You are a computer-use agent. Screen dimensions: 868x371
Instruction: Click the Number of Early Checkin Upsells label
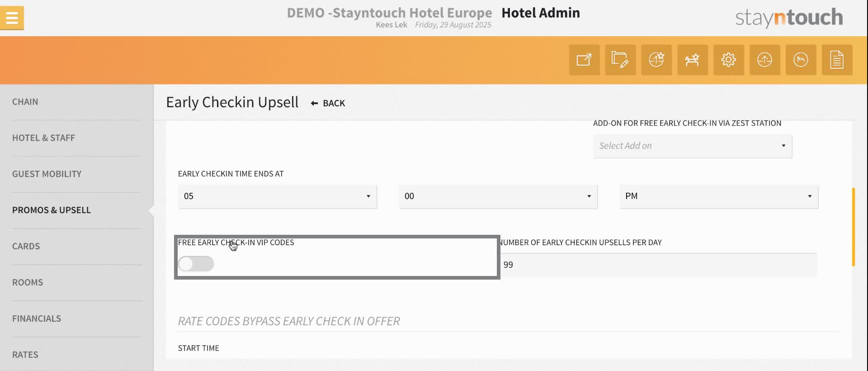[581, 243]
